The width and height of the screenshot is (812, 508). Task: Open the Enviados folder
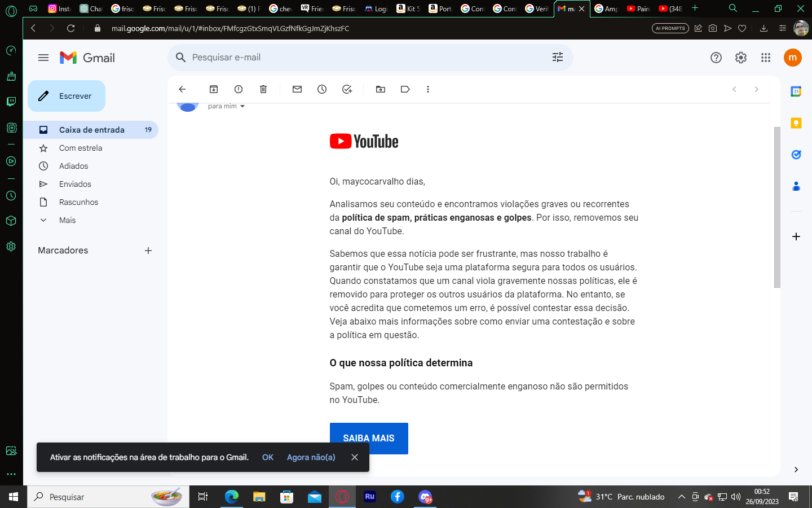tap(91, 184)
